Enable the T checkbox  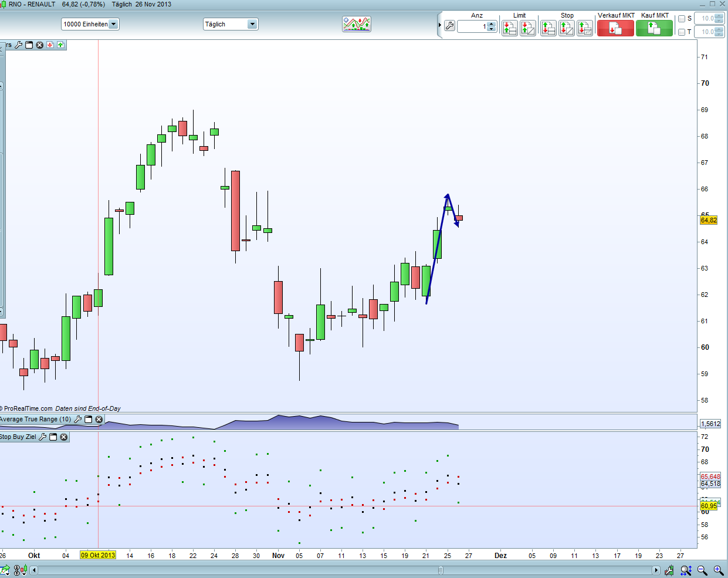682,32
